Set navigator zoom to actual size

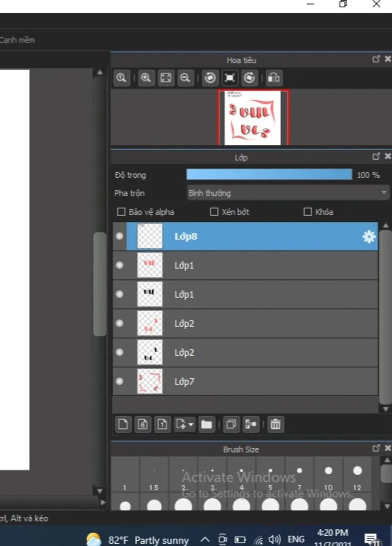point(122,78)
